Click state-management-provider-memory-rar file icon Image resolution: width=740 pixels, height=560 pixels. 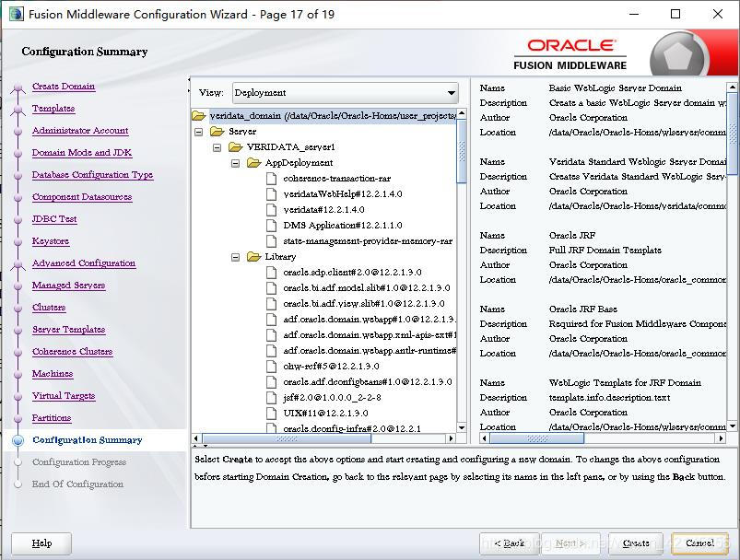271,241
